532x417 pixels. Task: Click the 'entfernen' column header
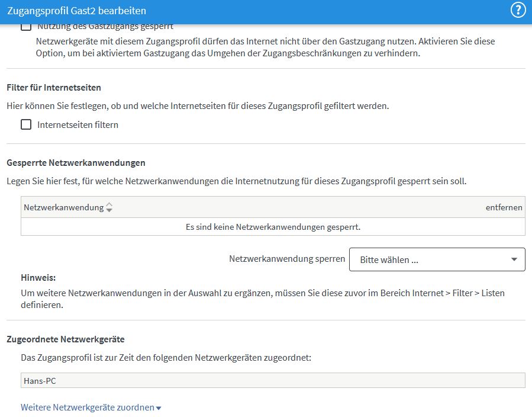(504, 207)
